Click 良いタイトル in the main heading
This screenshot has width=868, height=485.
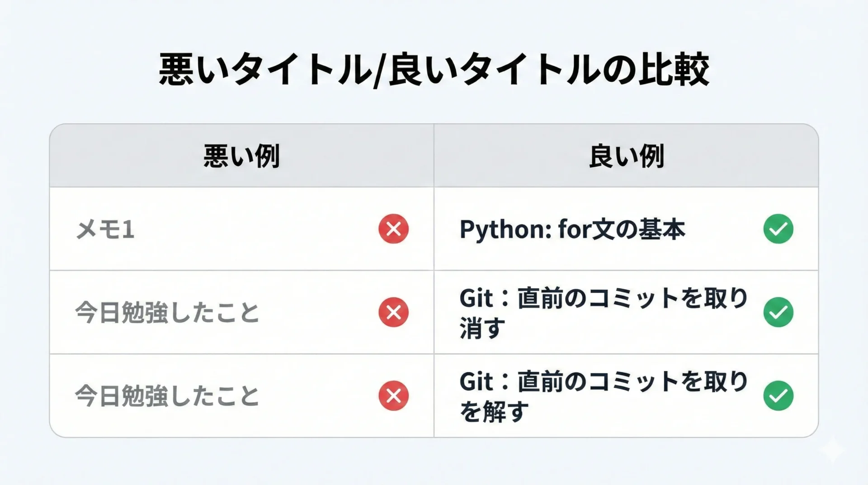click(x=494, y=70)
